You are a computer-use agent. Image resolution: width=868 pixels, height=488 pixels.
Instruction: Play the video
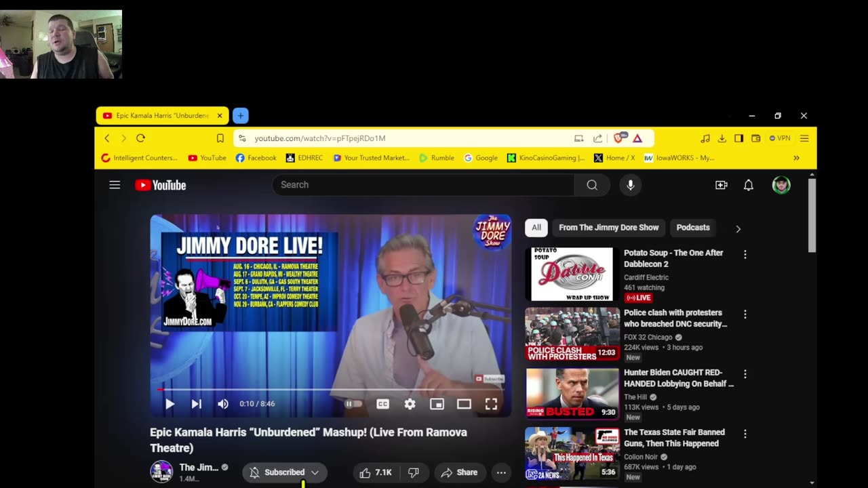click(170, 404)
